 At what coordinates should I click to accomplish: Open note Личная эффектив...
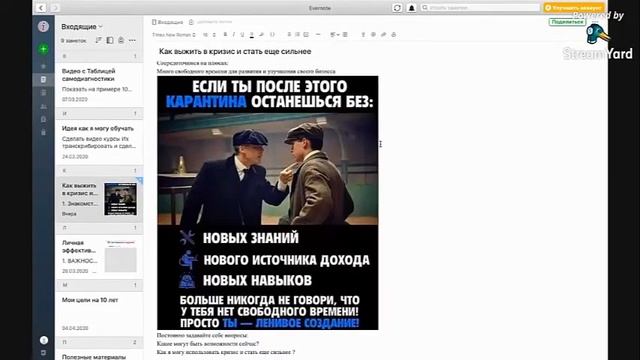pyautogui.click(x=99, y=256)
